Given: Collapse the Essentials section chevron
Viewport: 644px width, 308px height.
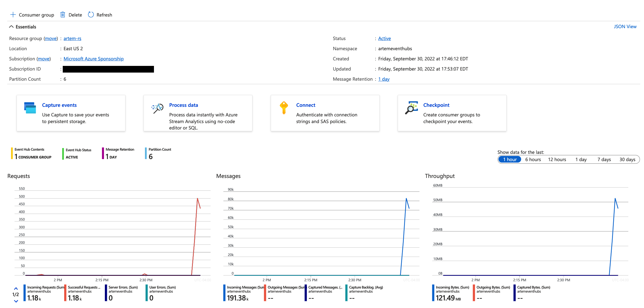Looking at the screenshot, I should coord(11,27).
